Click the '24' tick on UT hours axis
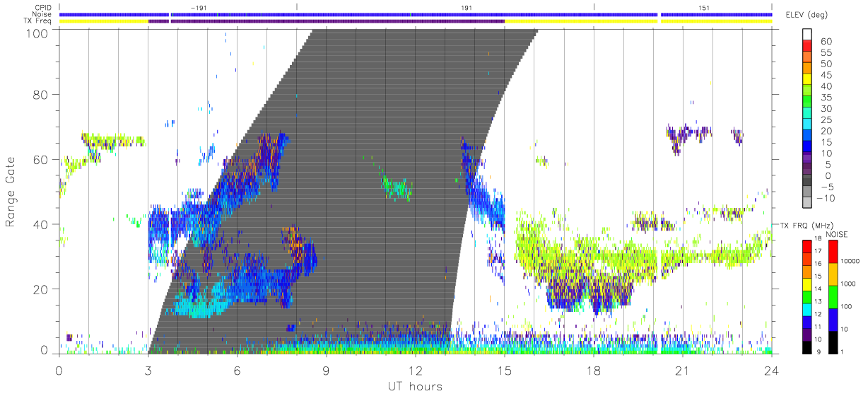 tap(771, 370)
